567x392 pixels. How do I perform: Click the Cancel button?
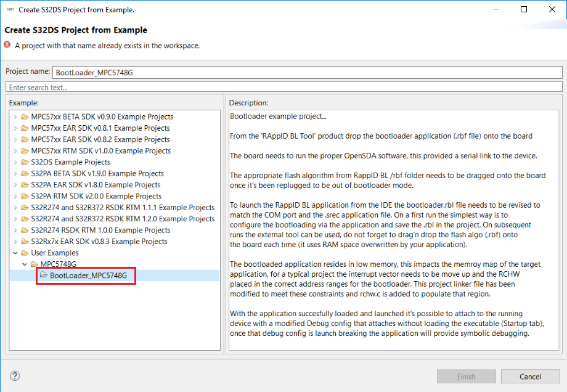click(530, 377)
